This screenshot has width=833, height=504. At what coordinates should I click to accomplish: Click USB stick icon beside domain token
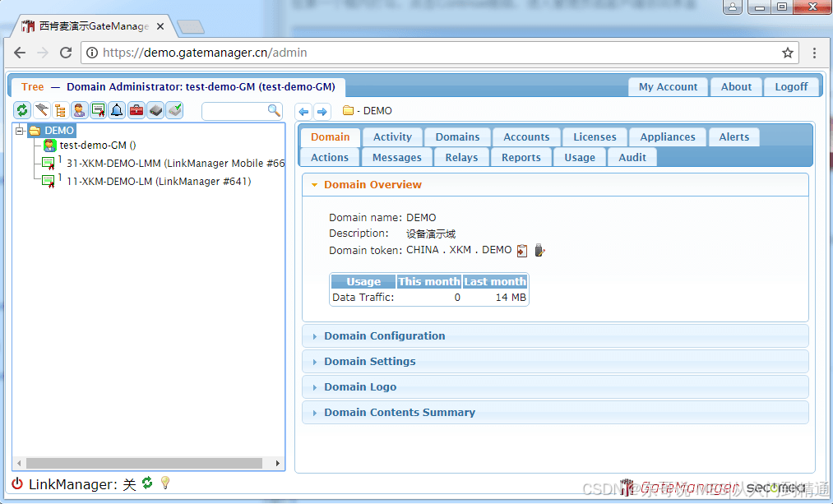539,250
